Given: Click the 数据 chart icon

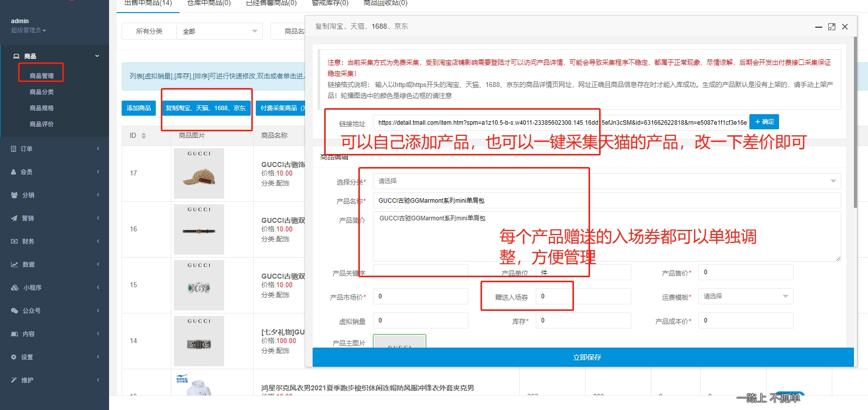Looking at the screenshot, I should click(15, 265).
